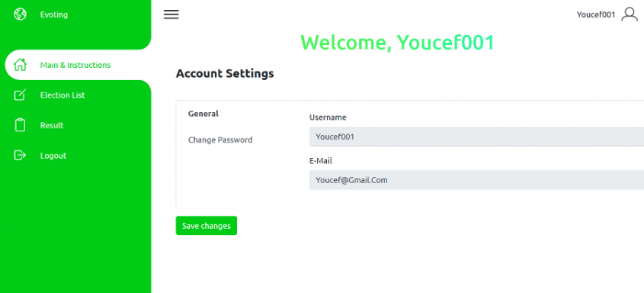
Task: Click the Account Settings heading
Action: (225, 74)
